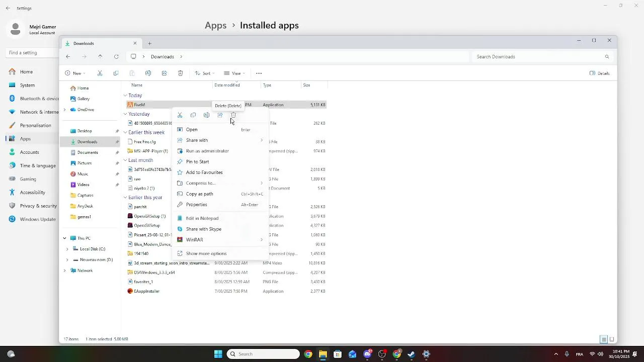Collapse the Today group
Image resolution: width=644 pixels, height=362 pixels.
click(x=125, y=96)
